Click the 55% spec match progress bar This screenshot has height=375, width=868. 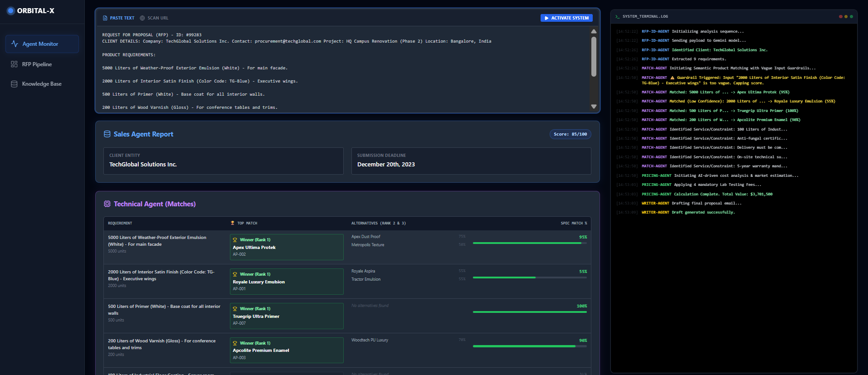(530, 278)
